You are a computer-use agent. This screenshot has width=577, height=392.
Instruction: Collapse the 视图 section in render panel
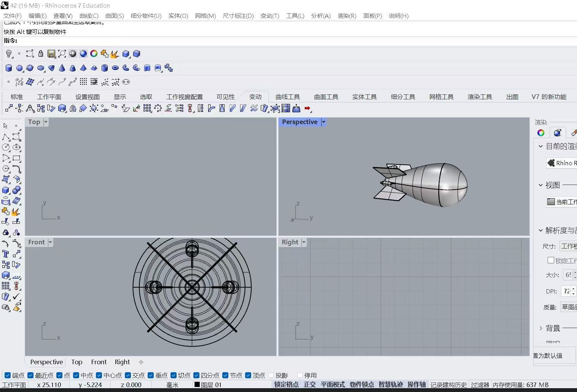pos(540,185)
